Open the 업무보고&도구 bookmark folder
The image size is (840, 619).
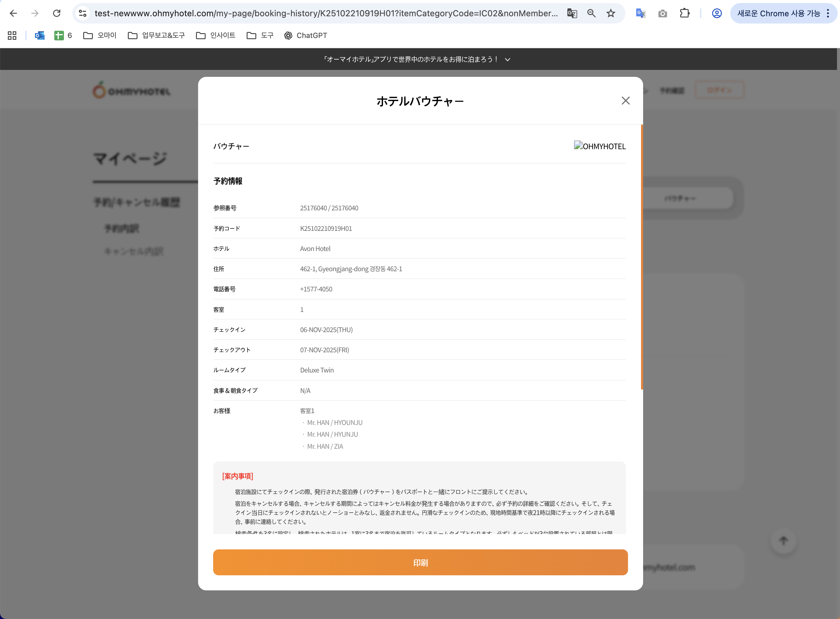156,36
